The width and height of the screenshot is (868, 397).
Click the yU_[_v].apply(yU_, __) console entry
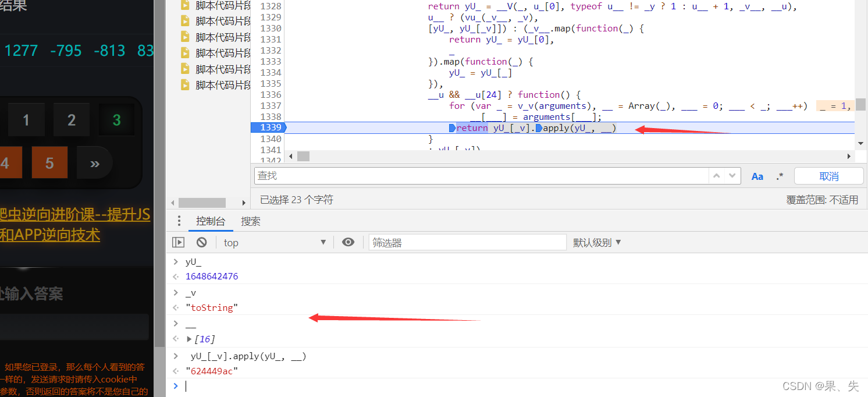click(248, 356)
